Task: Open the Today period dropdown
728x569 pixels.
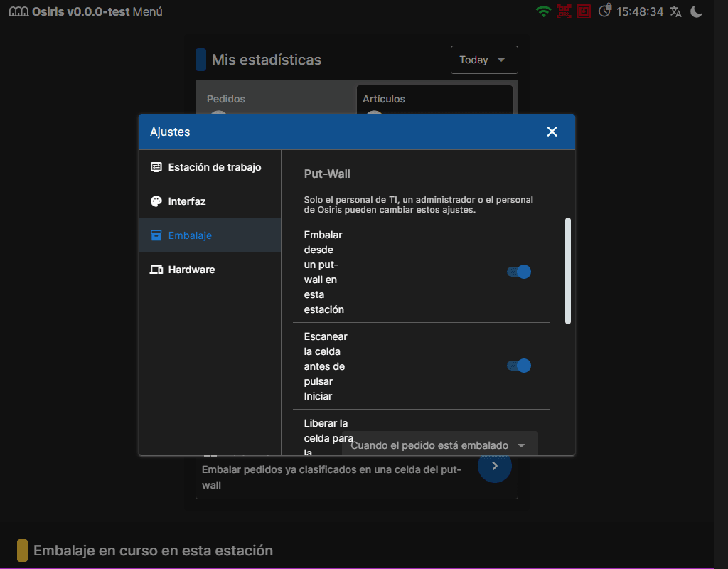Action: (x=484, y=60)
